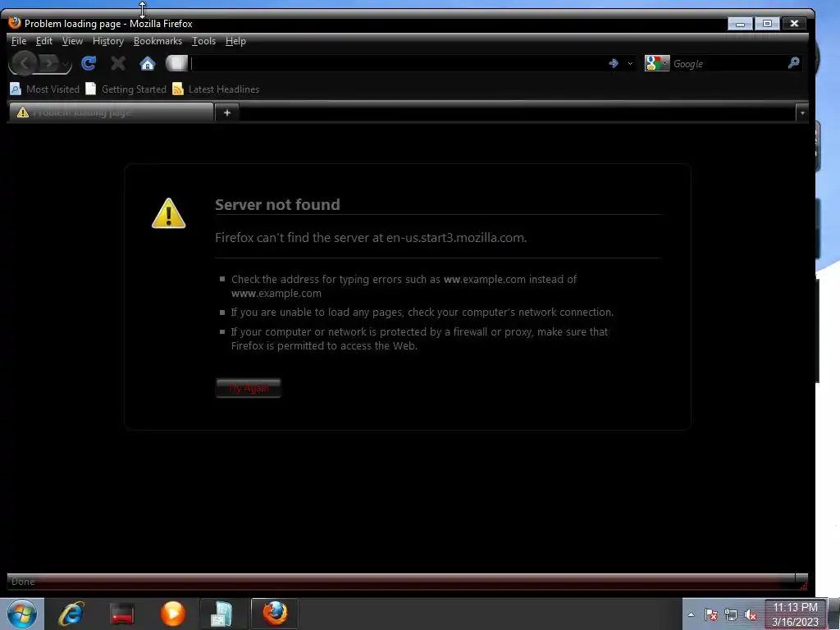
Task: Open the document taskbar application icon
Action: 221,614
